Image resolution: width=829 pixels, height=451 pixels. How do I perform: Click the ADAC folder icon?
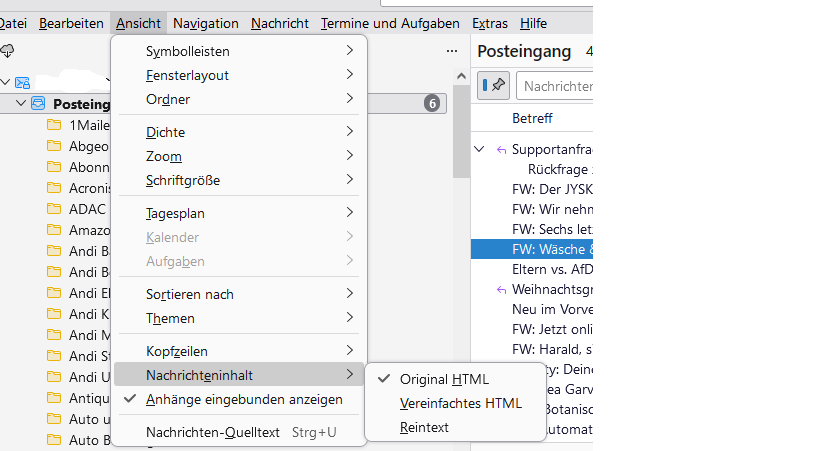click(54, 209)
